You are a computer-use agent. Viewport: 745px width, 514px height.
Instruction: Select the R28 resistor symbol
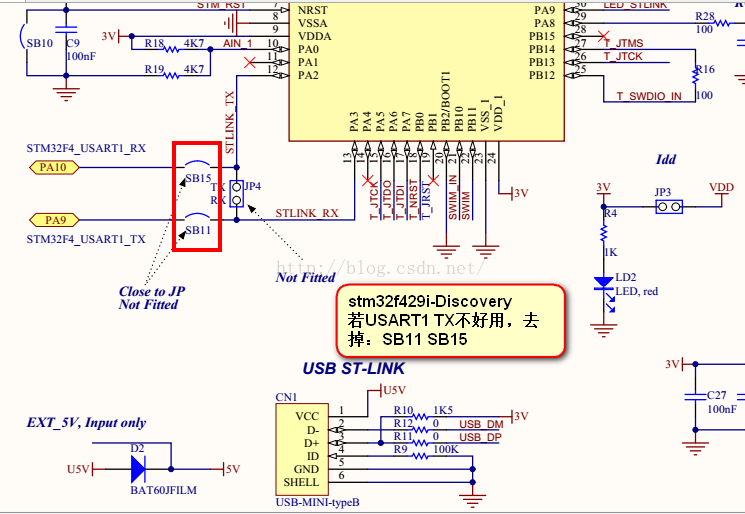(724, 23)
